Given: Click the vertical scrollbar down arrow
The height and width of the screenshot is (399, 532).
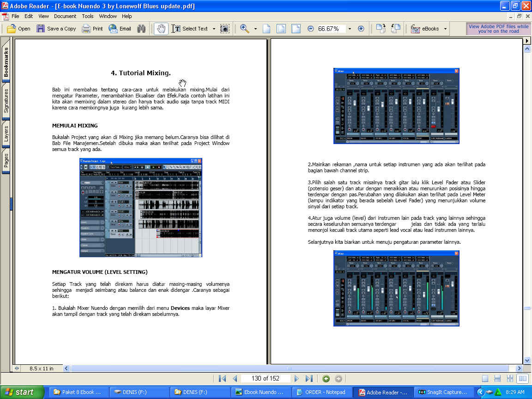Looking at the screenshot, I should pos(527,361).
